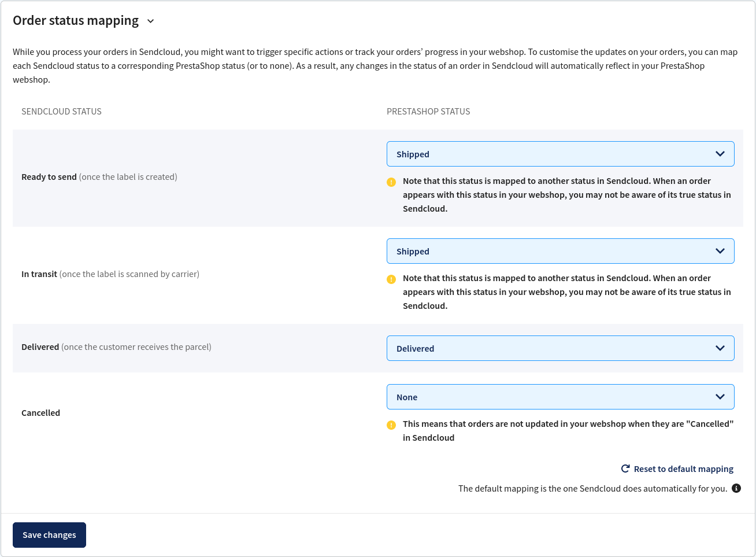Image resolution: width=756 pixels, height=557 pixels.
Task: Open the In transit status dropdown
Action: pyautogui.click(x=560, y=251)
